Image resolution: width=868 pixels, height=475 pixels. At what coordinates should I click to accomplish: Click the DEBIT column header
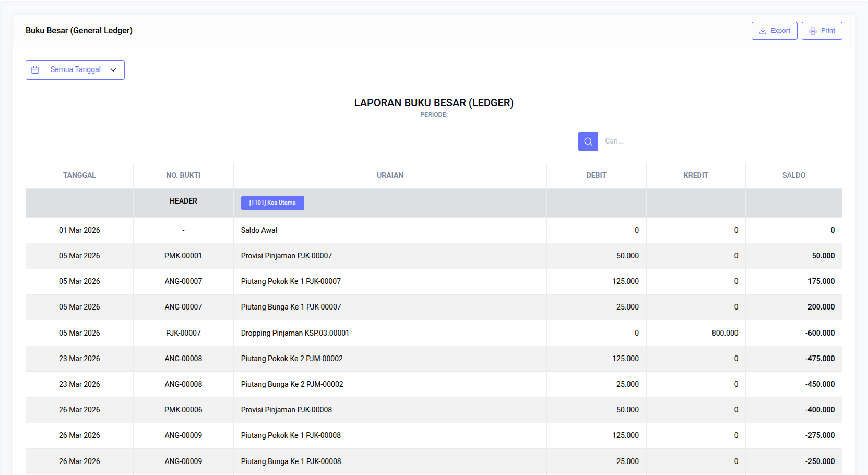click(x=596, y=175)
